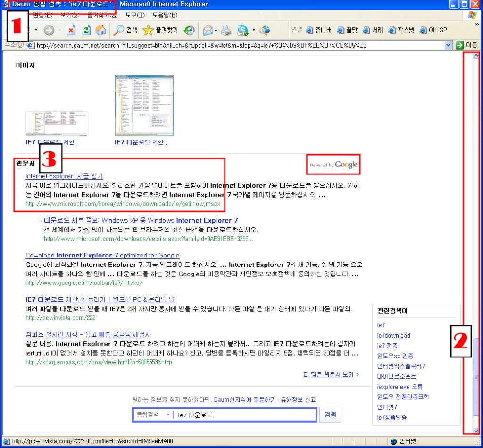This screenshot has width=483, height=448.
Task: Open the History clock icon
Action: click(x=189, y=30)
